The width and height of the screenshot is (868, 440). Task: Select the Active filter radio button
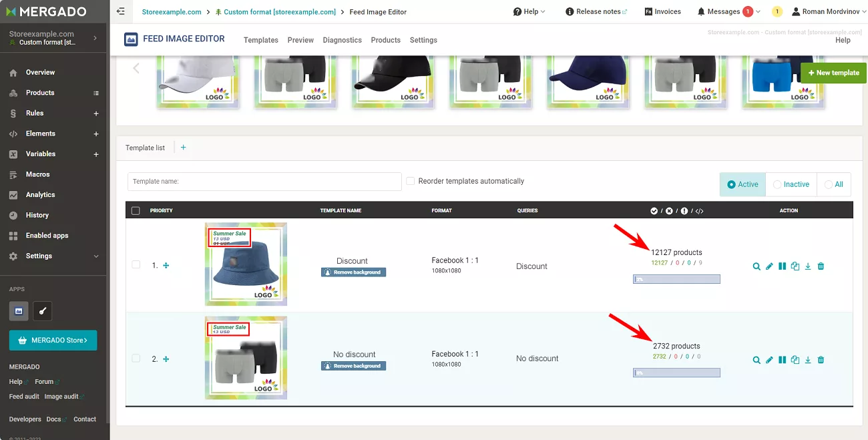731,184
